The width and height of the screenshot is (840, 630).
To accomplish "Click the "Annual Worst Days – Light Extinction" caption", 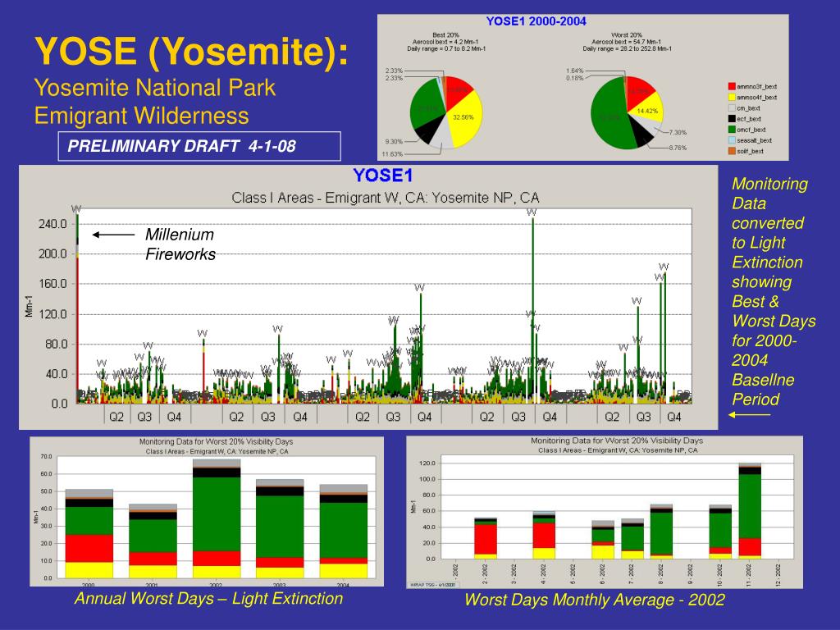I will point(208,598).
